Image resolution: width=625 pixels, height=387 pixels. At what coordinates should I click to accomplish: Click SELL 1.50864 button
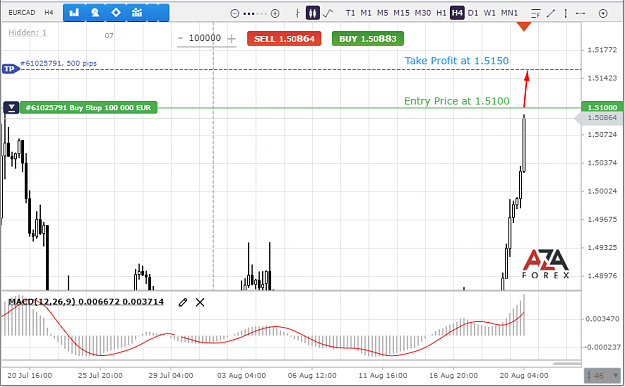pos(284,39)
